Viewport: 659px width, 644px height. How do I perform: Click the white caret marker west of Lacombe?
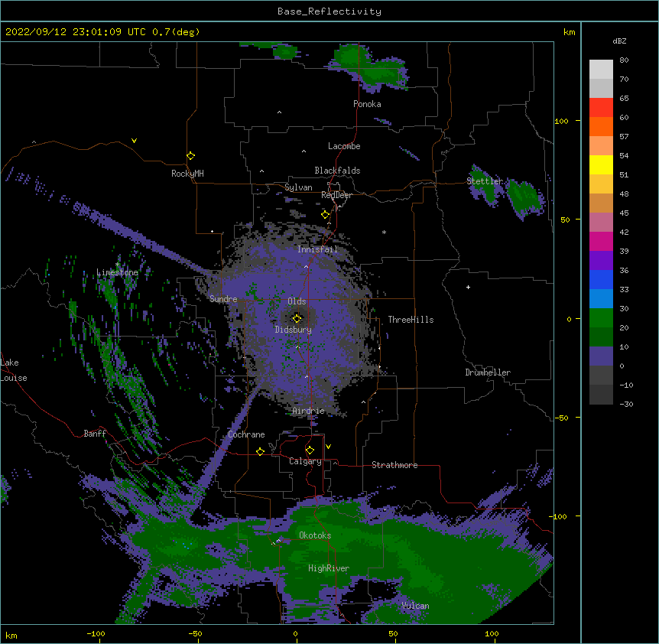(304, 151)
